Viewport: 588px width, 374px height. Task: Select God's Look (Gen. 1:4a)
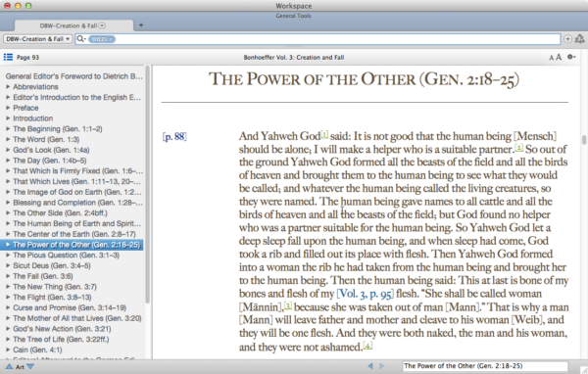tap(51, 150)
